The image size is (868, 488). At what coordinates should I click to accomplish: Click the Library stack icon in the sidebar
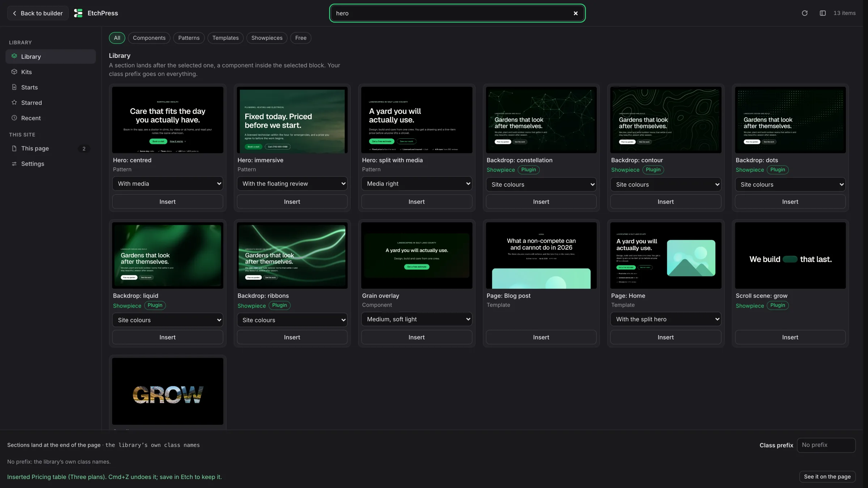[14, 56]
